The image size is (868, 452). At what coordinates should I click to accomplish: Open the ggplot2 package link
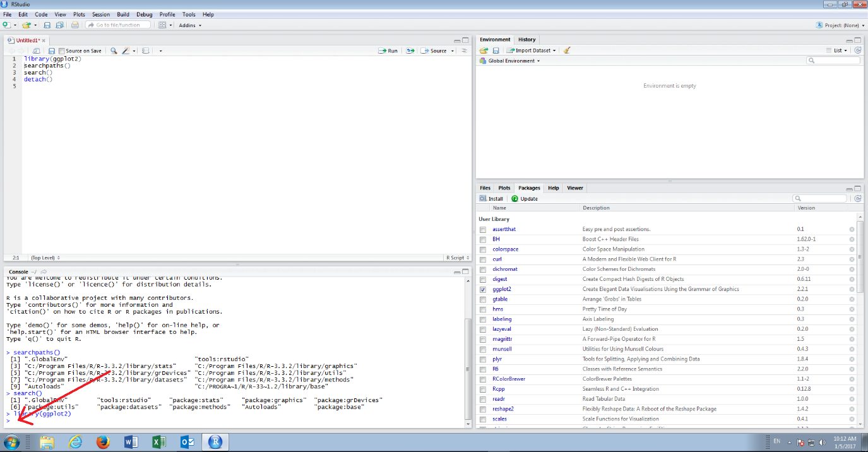coord(502,289)
